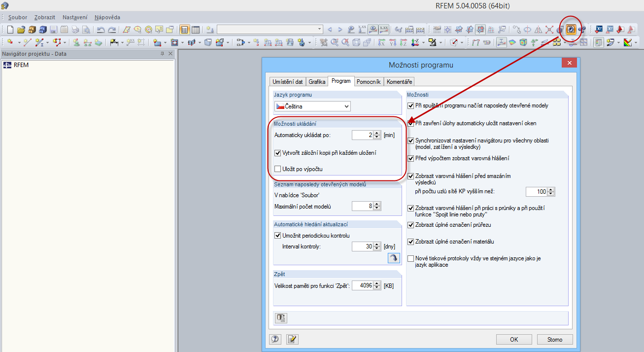This screenshot has height=352, width=644.
Task: Click the mirror tool icon in toolbar
Action: pyautogui.click(x=538, y=30)
